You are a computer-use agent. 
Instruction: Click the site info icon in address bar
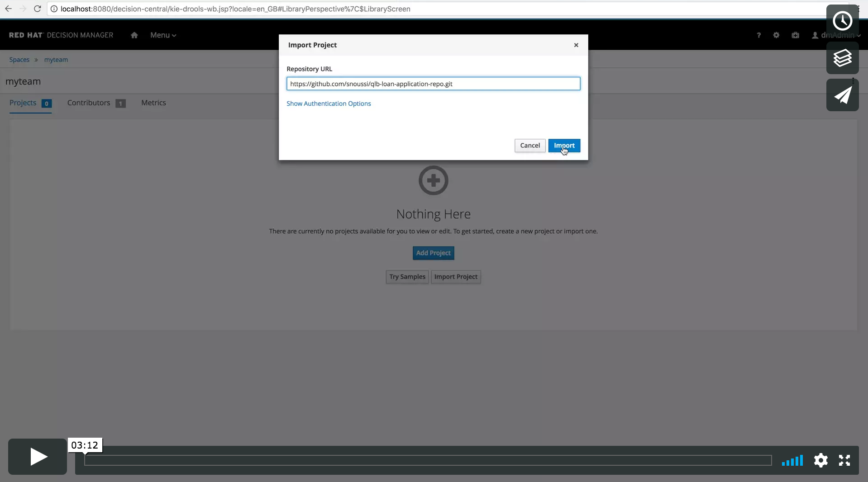(54, 9)
